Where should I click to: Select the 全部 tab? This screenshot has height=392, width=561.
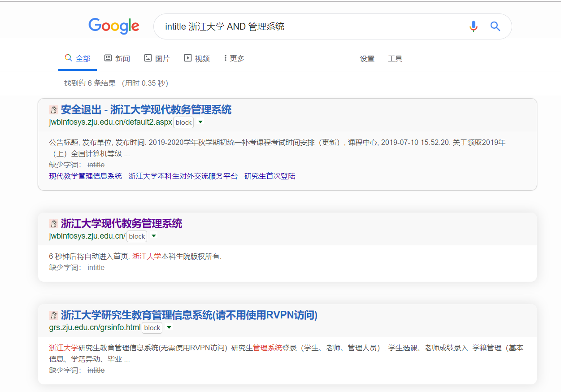coord(78,59)
